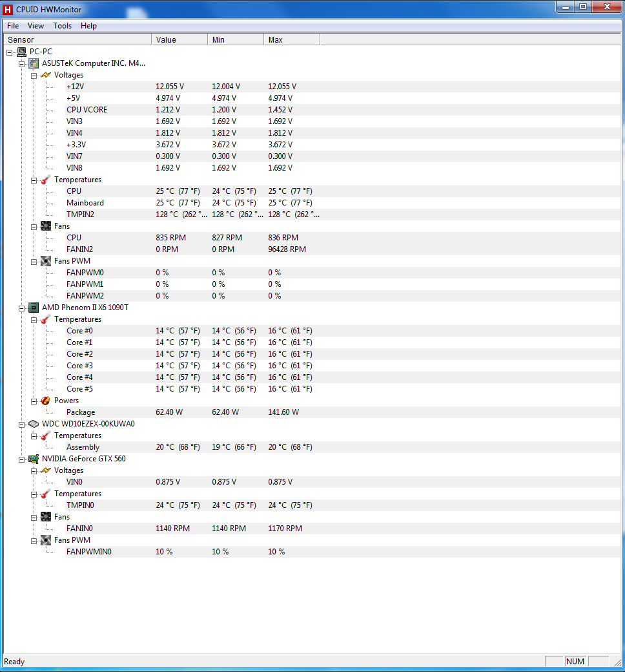Collapse the Phenom Temperatures group
Screen dimensions: 625x672
pyautogui.click(x=34, y=320)
